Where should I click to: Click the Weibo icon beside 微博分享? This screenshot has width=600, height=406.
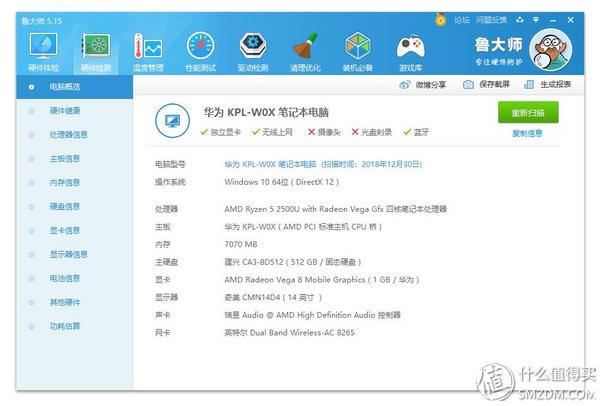pos(405,85)
